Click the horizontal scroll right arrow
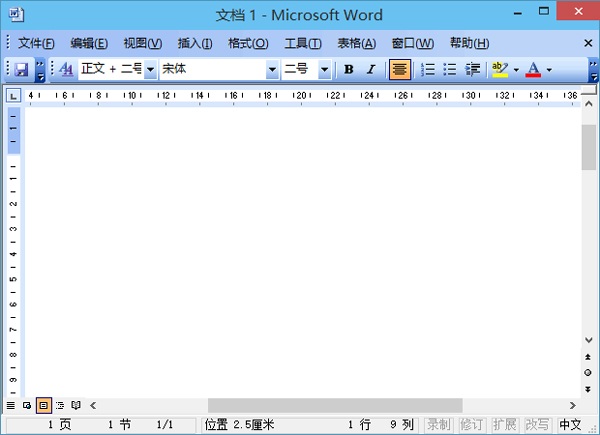600x435 pixels. (572, 406)
